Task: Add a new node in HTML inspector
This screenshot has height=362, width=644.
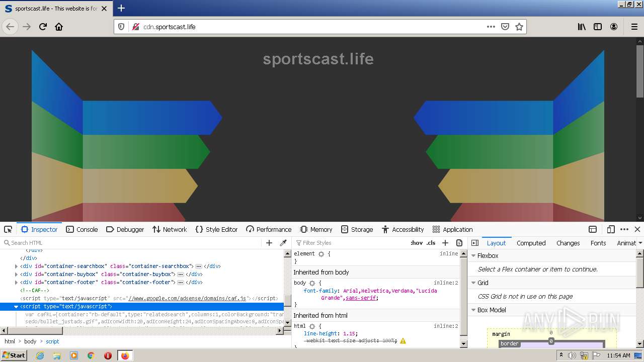Action: pyautogui.click(x=269, y=243)
